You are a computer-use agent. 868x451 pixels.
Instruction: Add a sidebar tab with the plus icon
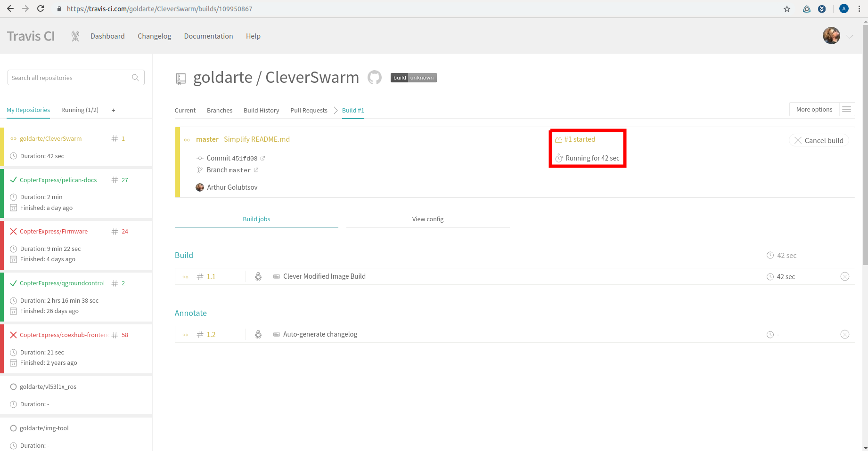coord(113,110)
